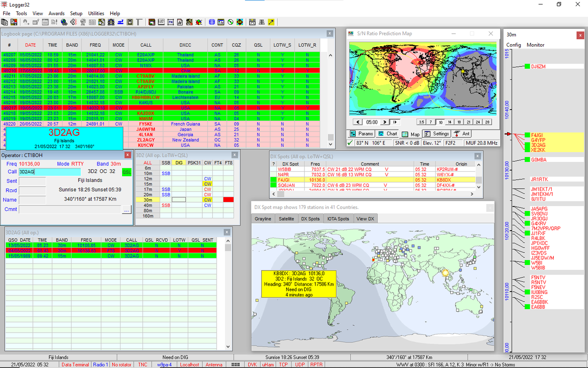588x368 pixels.
Task: Open Monitor menu in 30m bandmap
Action: point(536,45)
